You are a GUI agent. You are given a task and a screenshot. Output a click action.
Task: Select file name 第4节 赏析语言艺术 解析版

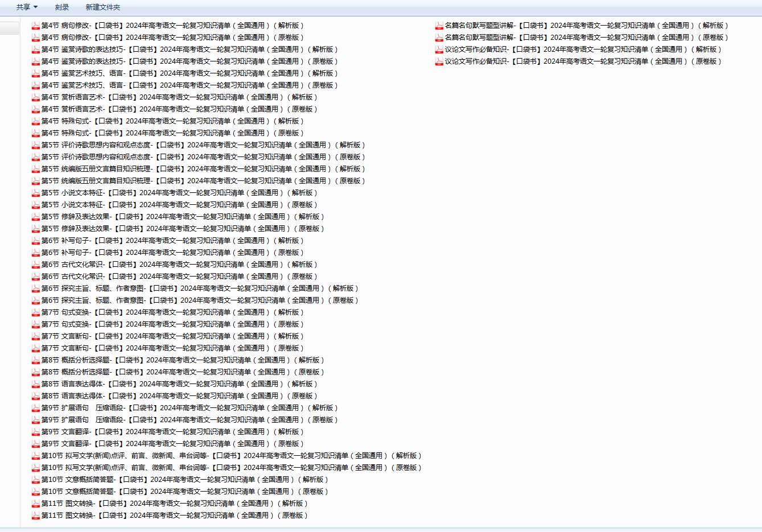click(179, 97)
